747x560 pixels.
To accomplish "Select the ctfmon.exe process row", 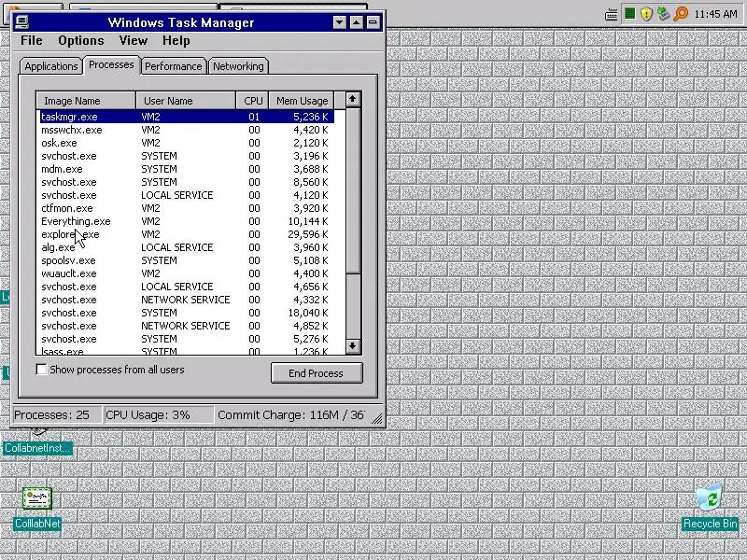I will click(186, 208).
